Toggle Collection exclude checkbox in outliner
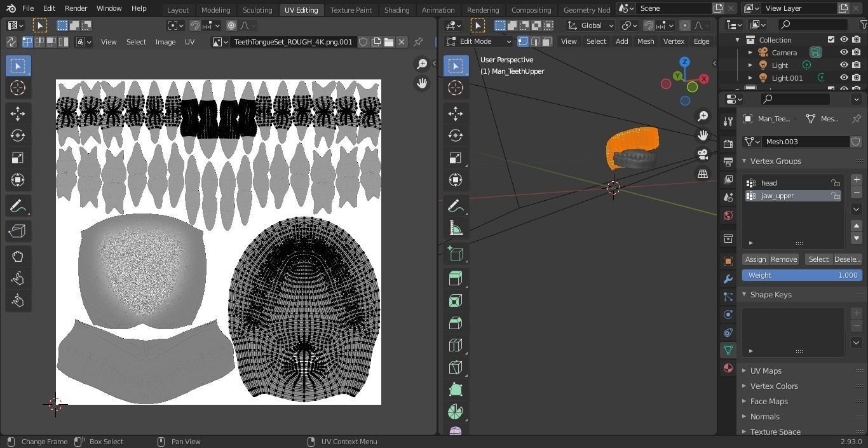Image resolution: width=868 pixels, height=448 pixels. pos(831,39)
